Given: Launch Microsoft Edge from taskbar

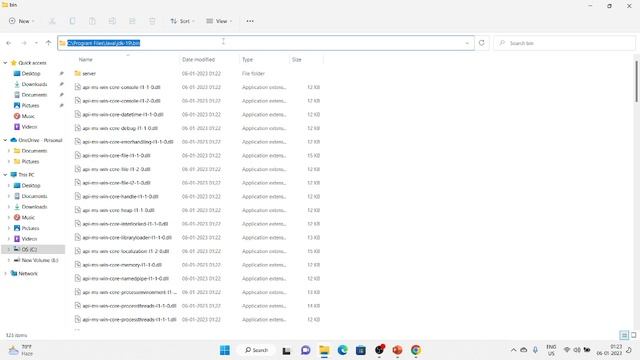Looking at the screenshot, I should point(342,350).
